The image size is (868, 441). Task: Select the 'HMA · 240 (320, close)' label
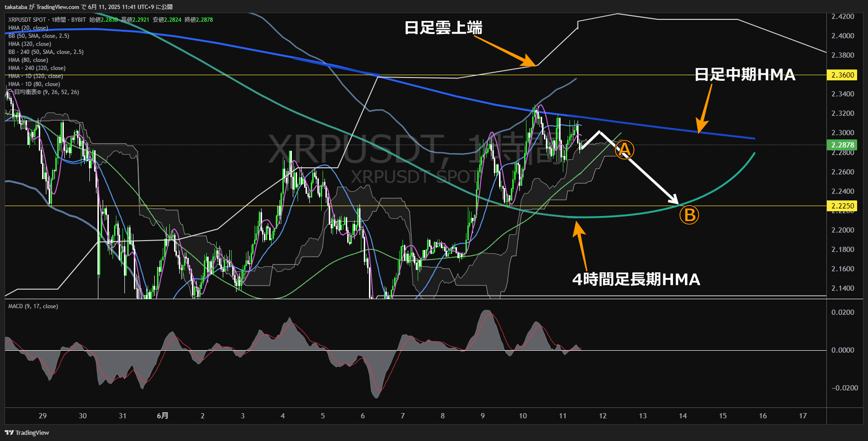pyautogui.click(x=37, y=68)
